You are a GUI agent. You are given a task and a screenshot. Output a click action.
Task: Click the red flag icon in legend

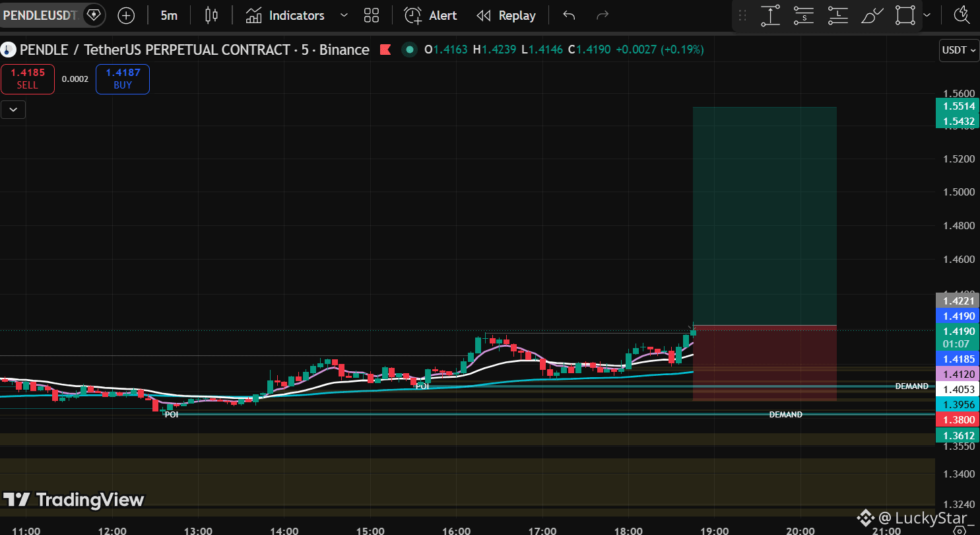pos(385,50)
